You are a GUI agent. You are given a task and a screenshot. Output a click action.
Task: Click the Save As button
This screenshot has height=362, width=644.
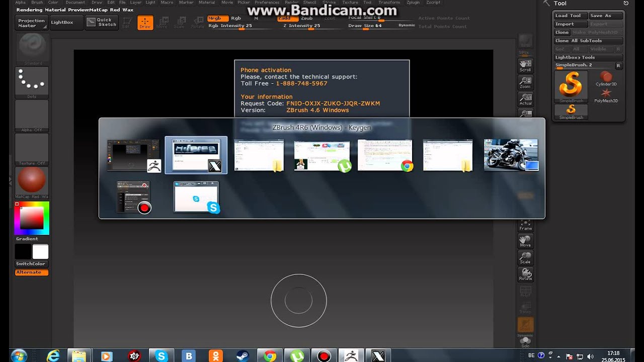(x=606, y=16)
